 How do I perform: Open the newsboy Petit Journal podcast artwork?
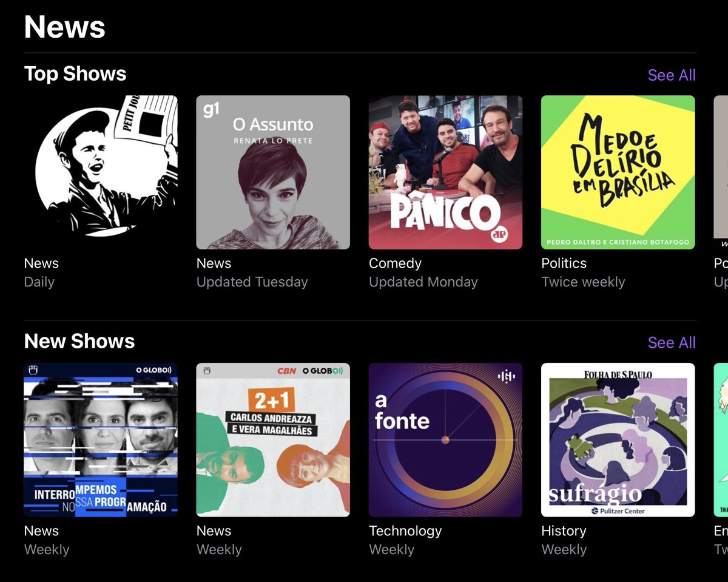pos(101,172)
